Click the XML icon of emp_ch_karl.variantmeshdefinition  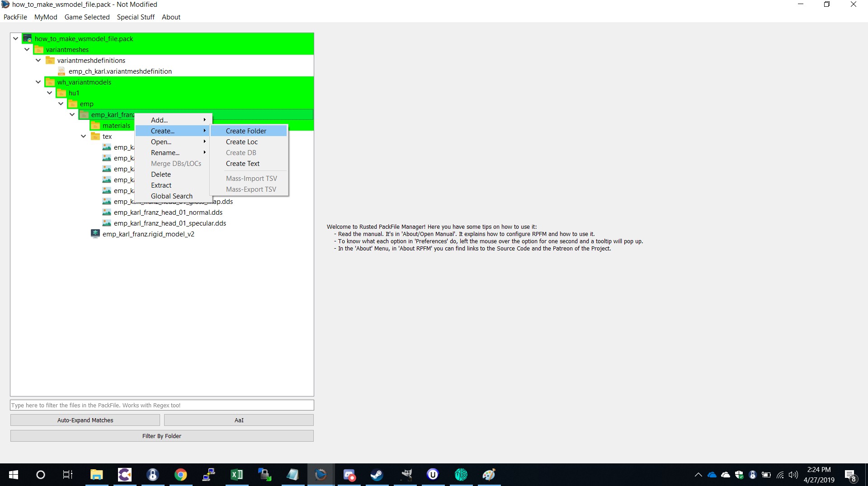pyautogui.click(x=61, y=71)
